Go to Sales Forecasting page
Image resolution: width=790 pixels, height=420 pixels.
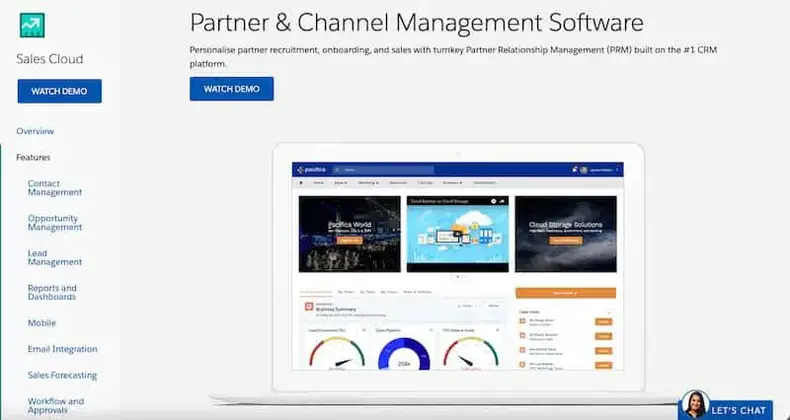[62, 375]
